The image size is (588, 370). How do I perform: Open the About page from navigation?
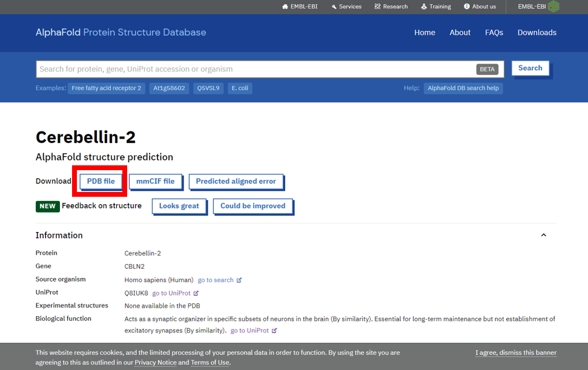pyautogui.click(x=460, y=33)
